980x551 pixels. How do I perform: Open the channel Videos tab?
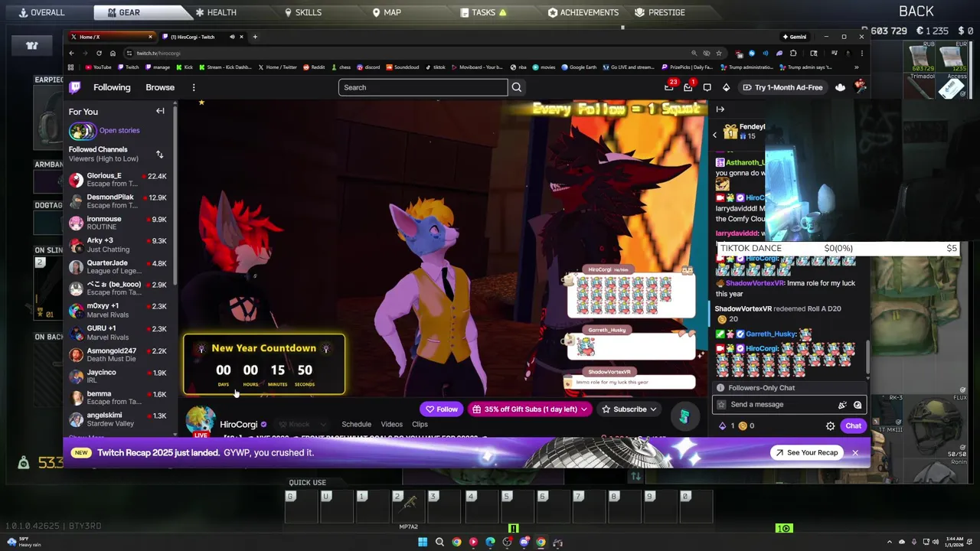(391, 425)
